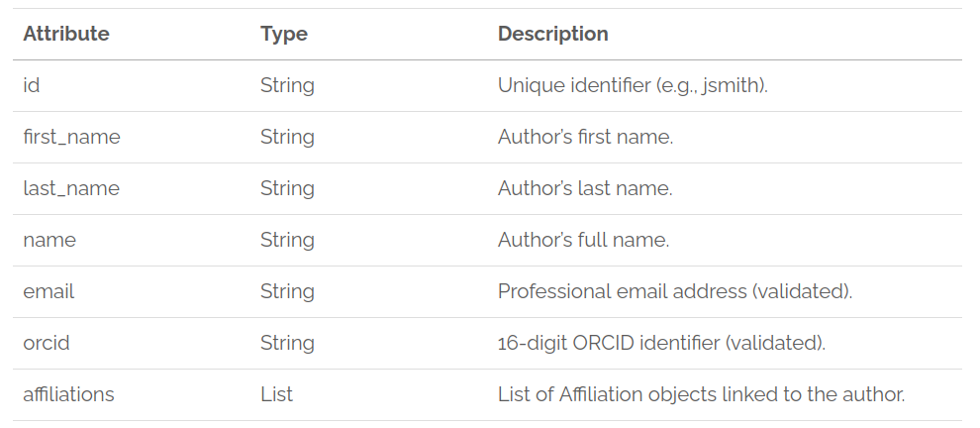This screenshot has width=980, height=428.
Task: Click the '16-digit ORCID identifier' description
Action: click(661, 343)
